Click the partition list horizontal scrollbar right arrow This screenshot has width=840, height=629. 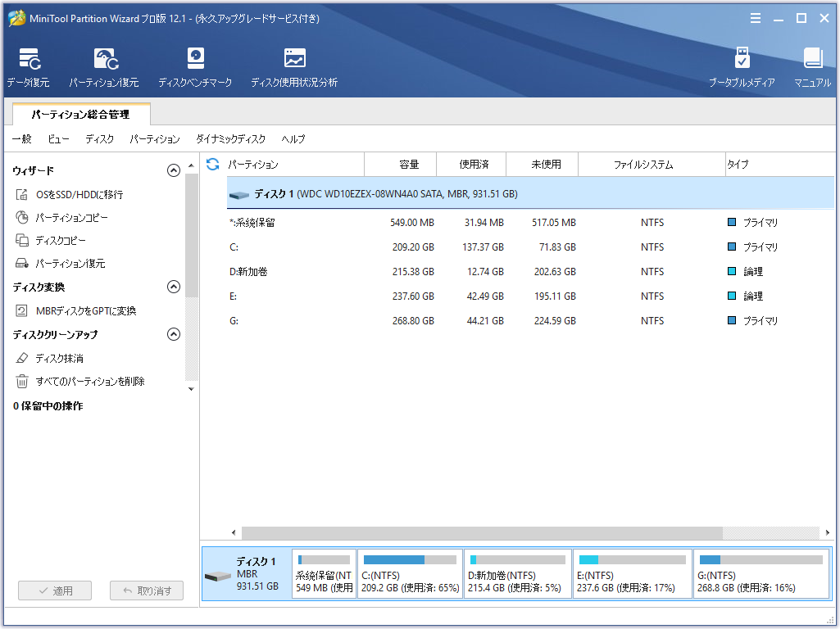pos(828,532)
